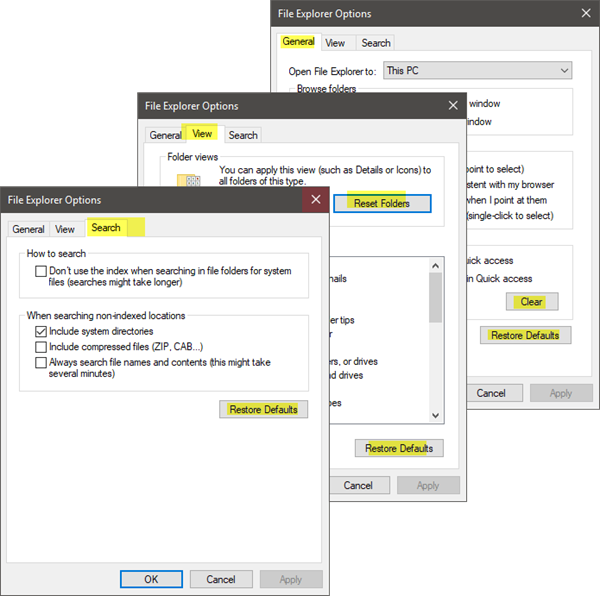The width and height of the screenshot is (600, 596).
Task: Click the folder views icon in View dialog
Action: (189, 180)
